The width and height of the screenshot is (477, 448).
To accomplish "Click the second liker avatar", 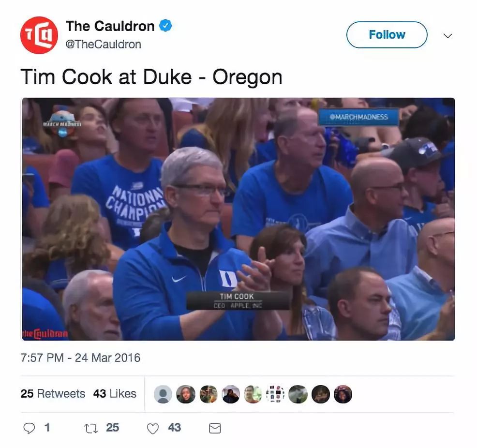I will 186,394.
